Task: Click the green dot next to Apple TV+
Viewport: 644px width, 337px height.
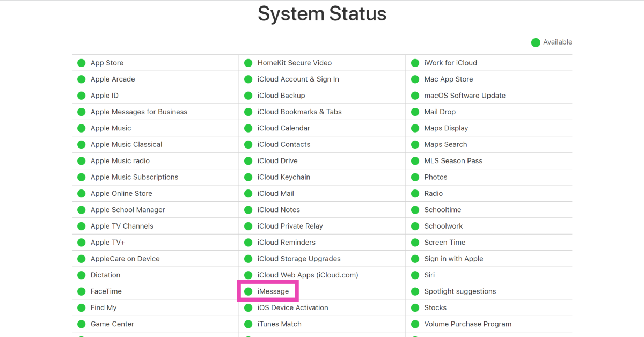Action: coord(81,243)
